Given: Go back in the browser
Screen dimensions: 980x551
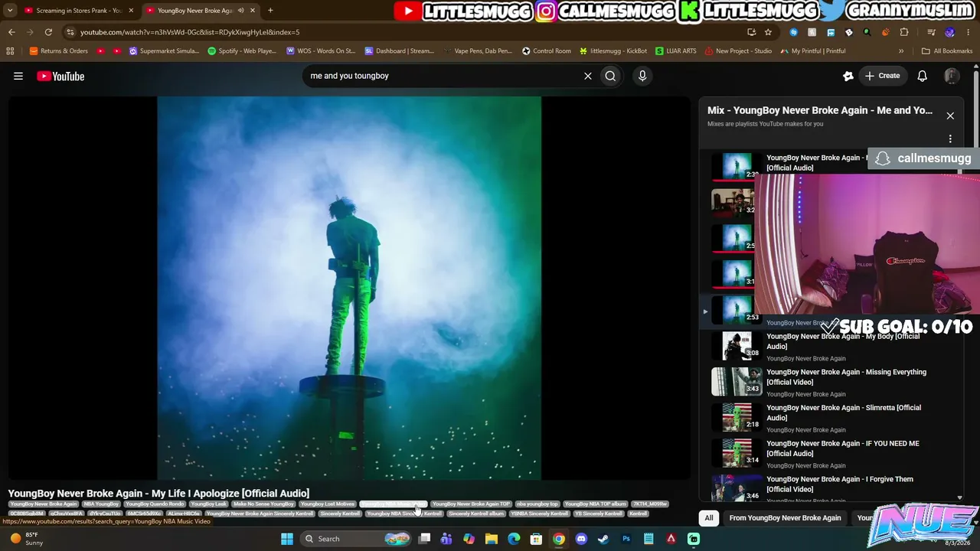Looking at the screenshot, I should coord(11,32).
